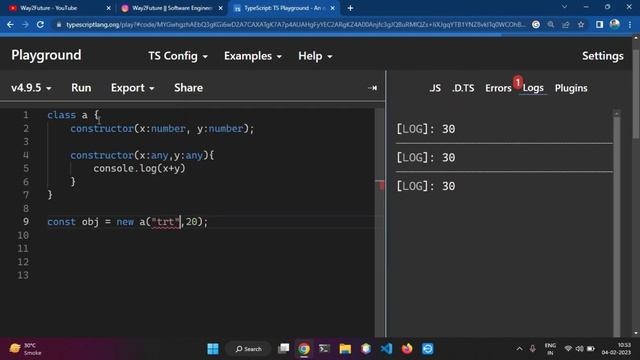Click the microphone tray icon
This screenshot has height=360, width=640.
(533, 349)
